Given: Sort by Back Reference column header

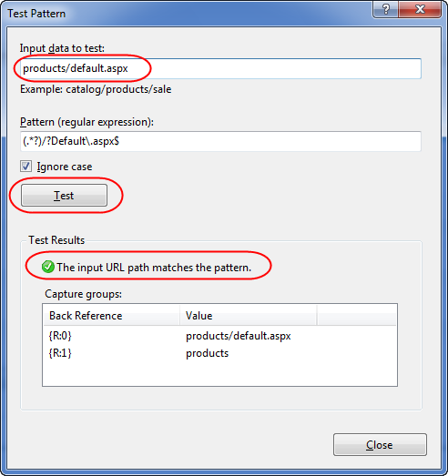Looking at the screenshot, I should [x=111, y=316].
